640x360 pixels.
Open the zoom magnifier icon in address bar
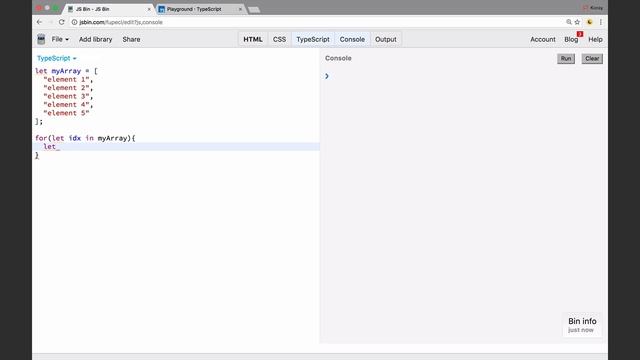pyautogui.click(x=569, y=22)
